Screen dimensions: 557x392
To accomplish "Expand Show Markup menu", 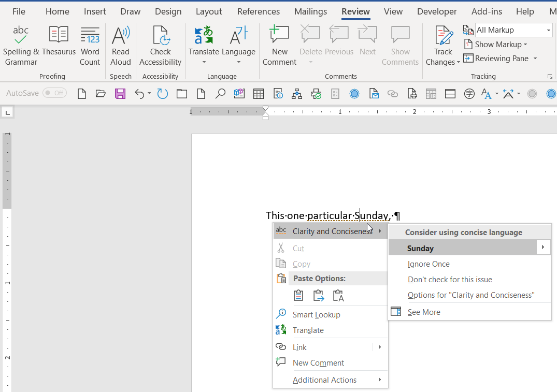I will (495, 45).
